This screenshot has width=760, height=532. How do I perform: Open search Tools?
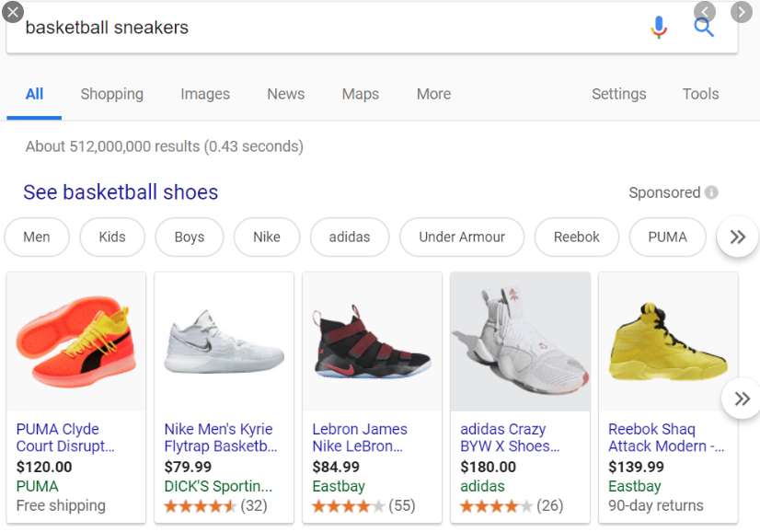click(700, 94)
